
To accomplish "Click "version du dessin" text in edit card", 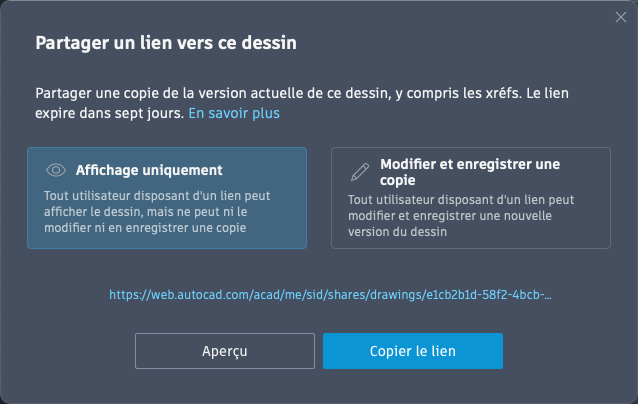I will tap(398, 232).
